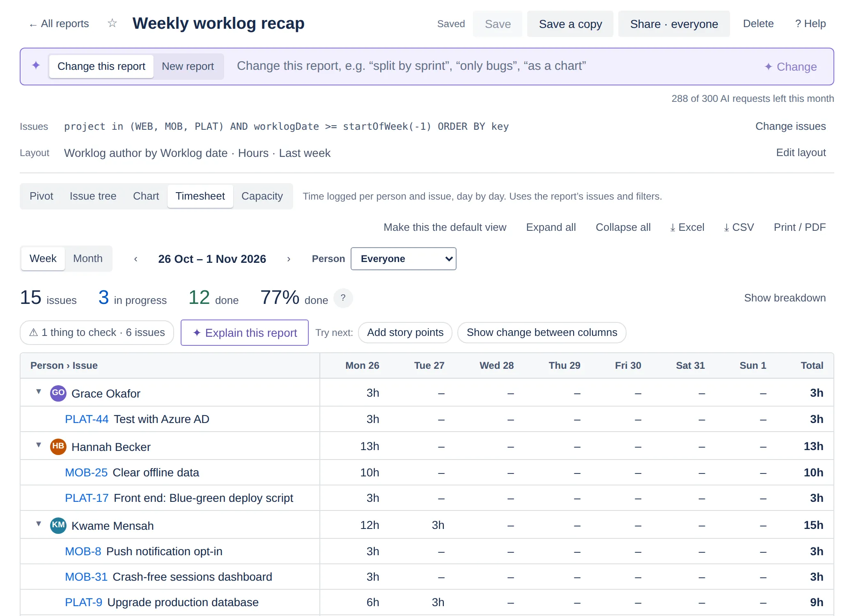
Task: Open PLAT-44 issue link
Action: point(87,419)
